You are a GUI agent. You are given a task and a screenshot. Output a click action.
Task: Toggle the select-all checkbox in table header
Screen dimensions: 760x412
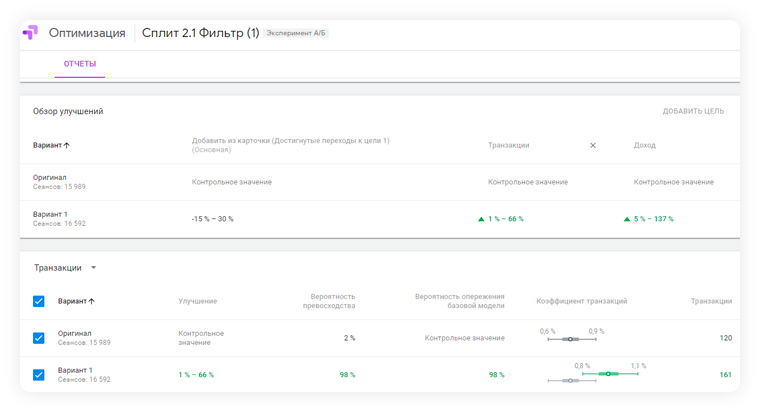[39, 301]
